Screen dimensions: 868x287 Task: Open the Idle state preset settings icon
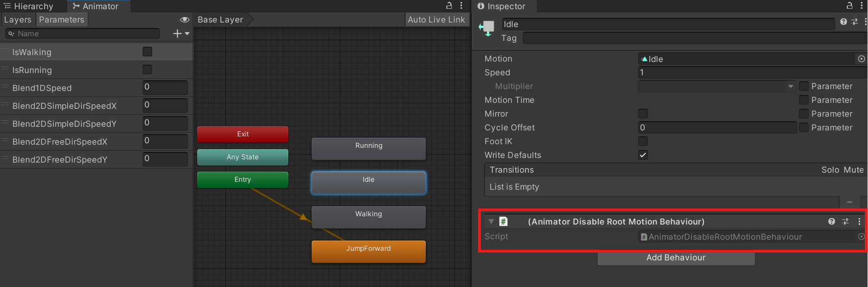pyautogui.click(x=855, y=22)
